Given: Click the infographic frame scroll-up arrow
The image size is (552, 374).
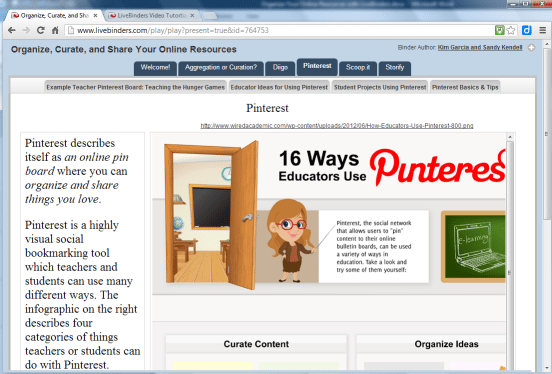Looking at the screenshot, I should tap(510, 137).
